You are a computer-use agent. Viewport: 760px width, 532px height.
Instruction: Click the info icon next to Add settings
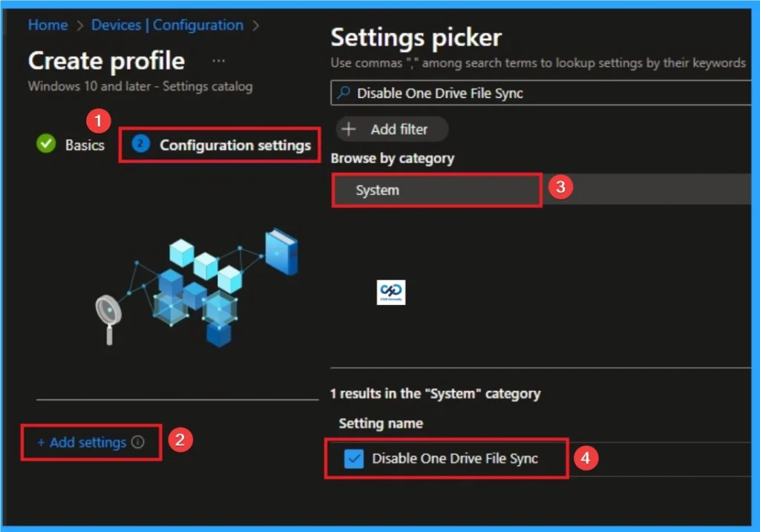(138, 442)
